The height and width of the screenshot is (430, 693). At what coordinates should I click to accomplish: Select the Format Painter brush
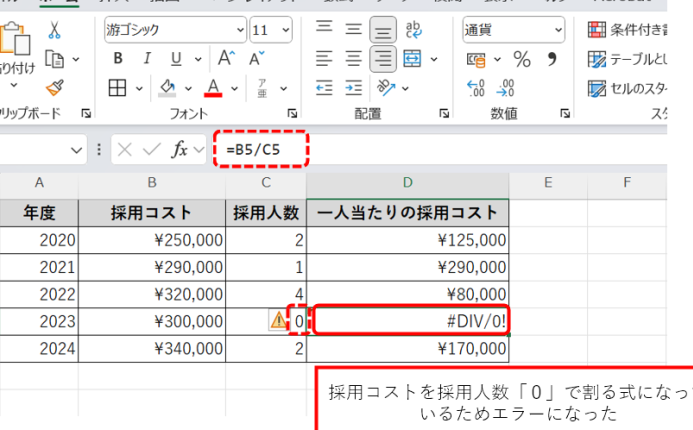point(54,88)
